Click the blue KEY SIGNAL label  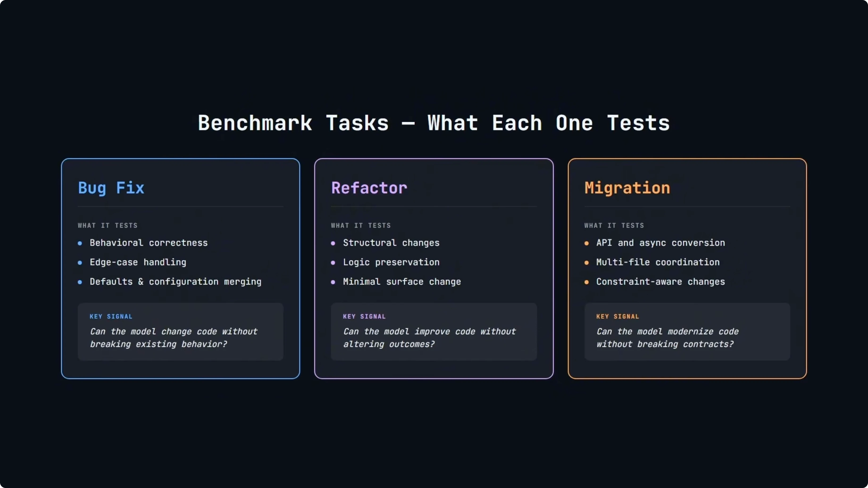pos(111,317)
